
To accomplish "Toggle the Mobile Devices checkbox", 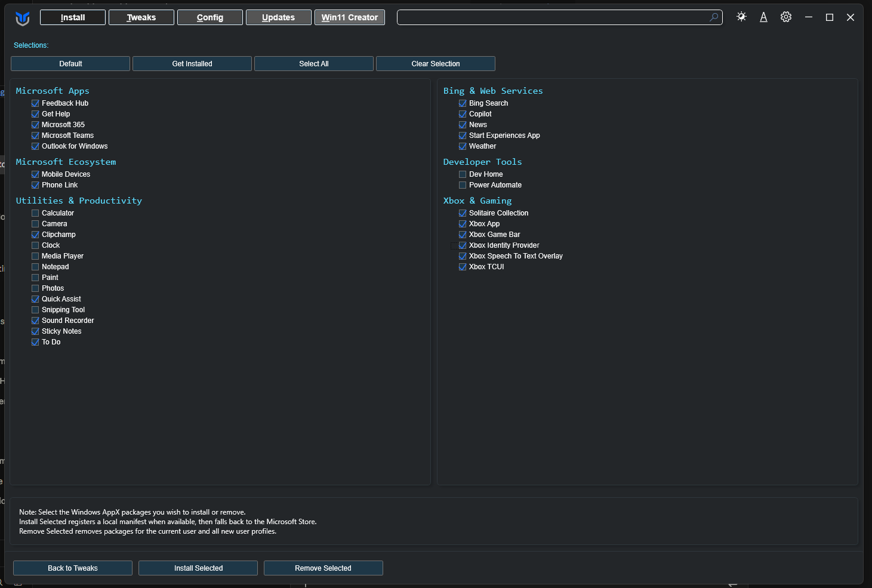I will click(35, 174).
